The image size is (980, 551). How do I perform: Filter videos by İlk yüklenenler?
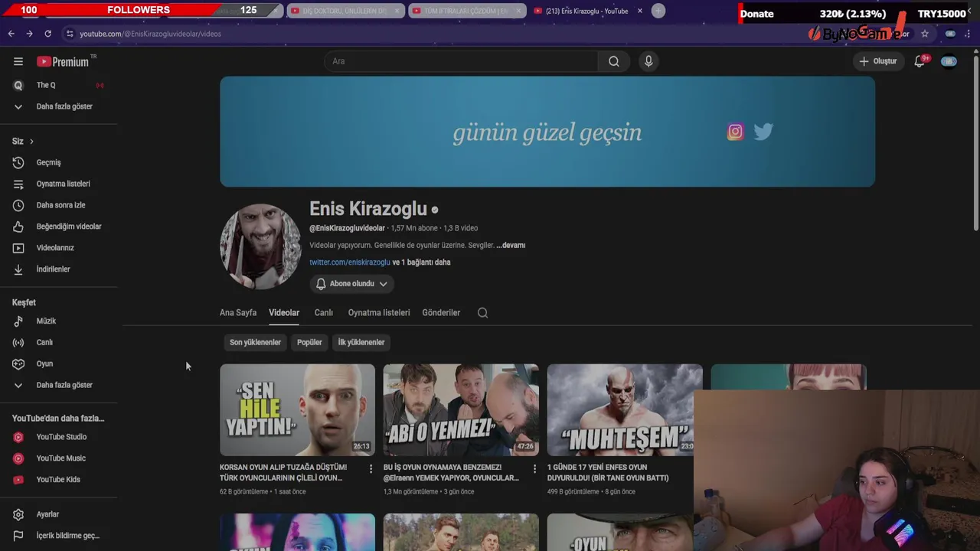pos(361,342)
